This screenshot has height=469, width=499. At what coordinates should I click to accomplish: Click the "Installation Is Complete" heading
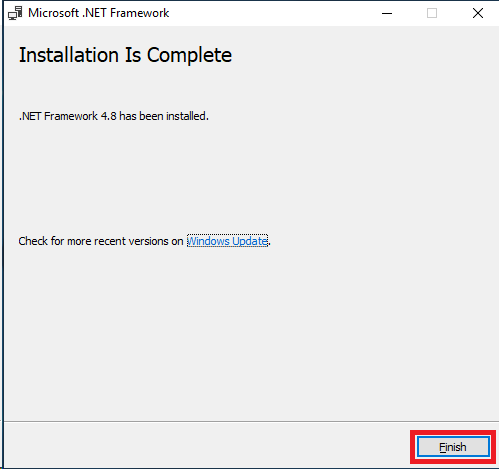point(125,55)
